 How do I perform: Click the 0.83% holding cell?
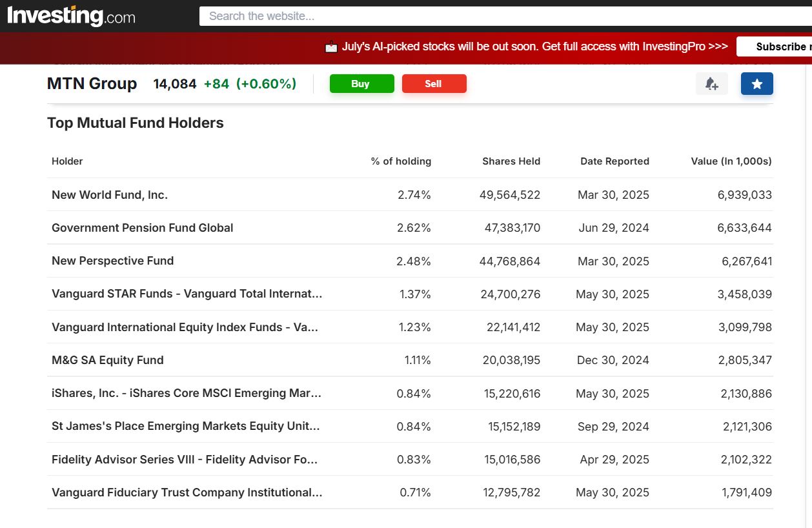[414, 460]
